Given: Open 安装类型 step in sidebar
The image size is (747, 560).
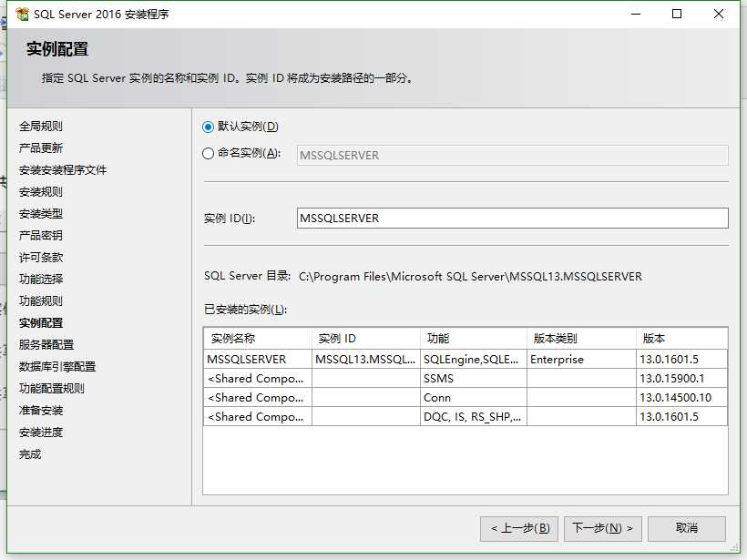Looking at the screenshot, I should (41, 214).
